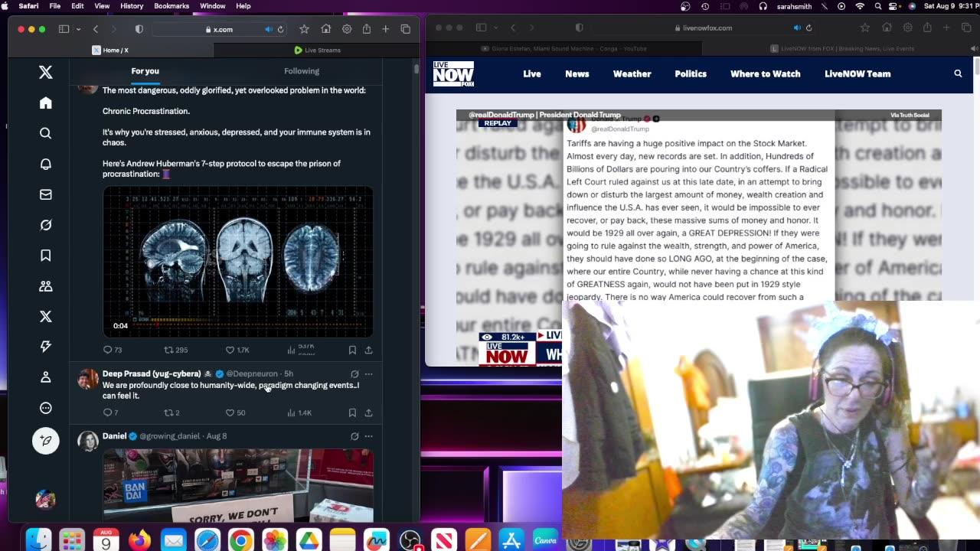Open Canva from the Dock
This screenshot has height=551, width=980.
(545, 540)
